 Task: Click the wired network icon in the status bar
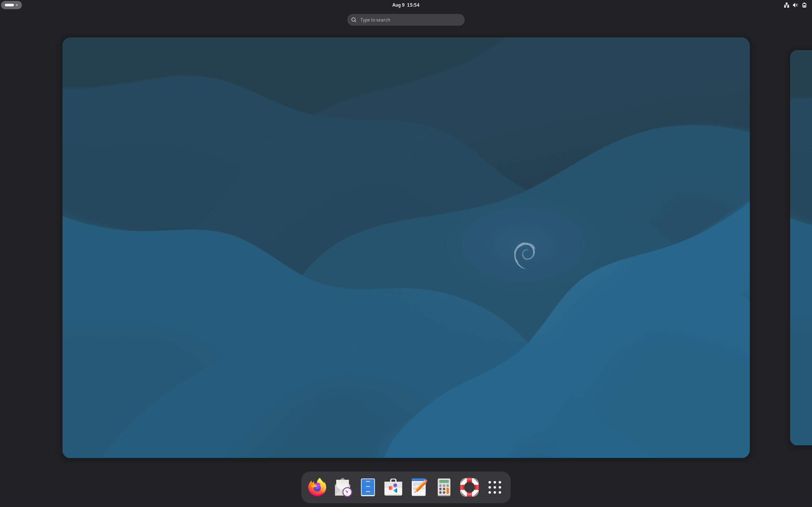(786, 5)
